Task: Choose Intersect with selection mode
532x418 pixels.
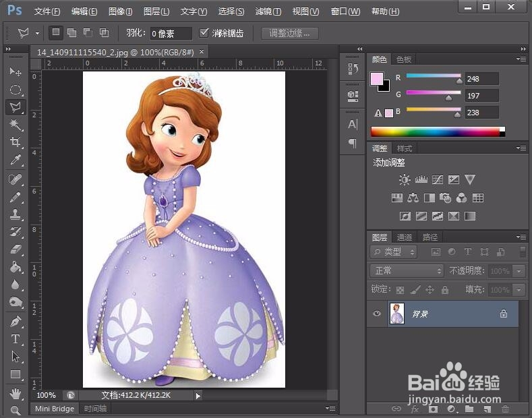Action: (x=104, y=32)
